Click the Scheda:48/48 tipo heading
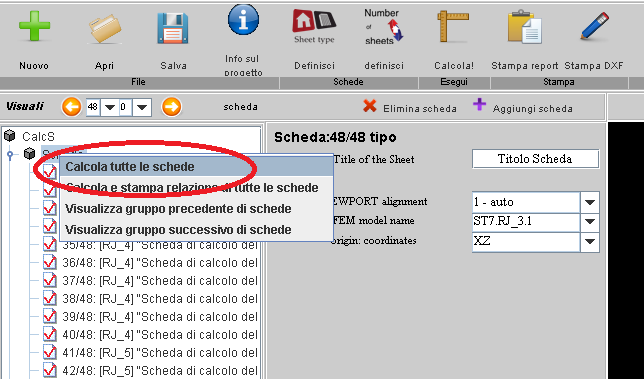 click(335, 137)
